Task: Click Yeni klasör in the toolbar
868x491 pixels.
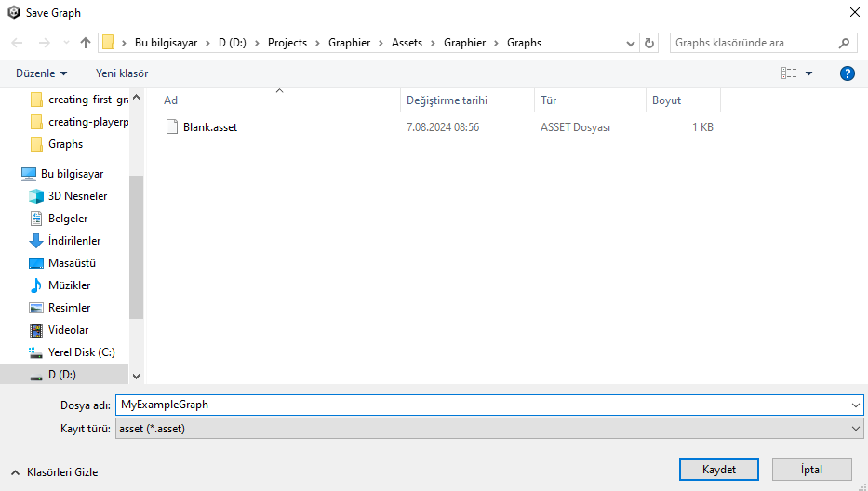Action: [122, 73]
